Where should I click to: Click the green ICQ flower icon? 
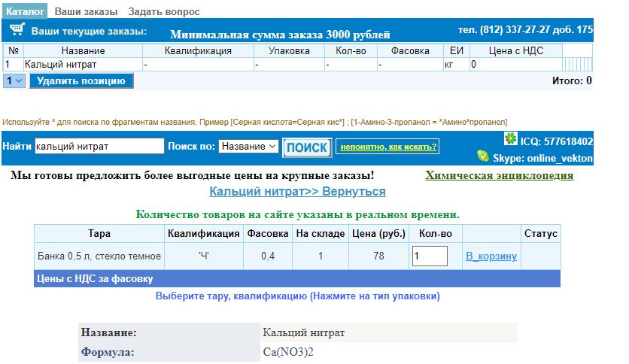(511, 139)
